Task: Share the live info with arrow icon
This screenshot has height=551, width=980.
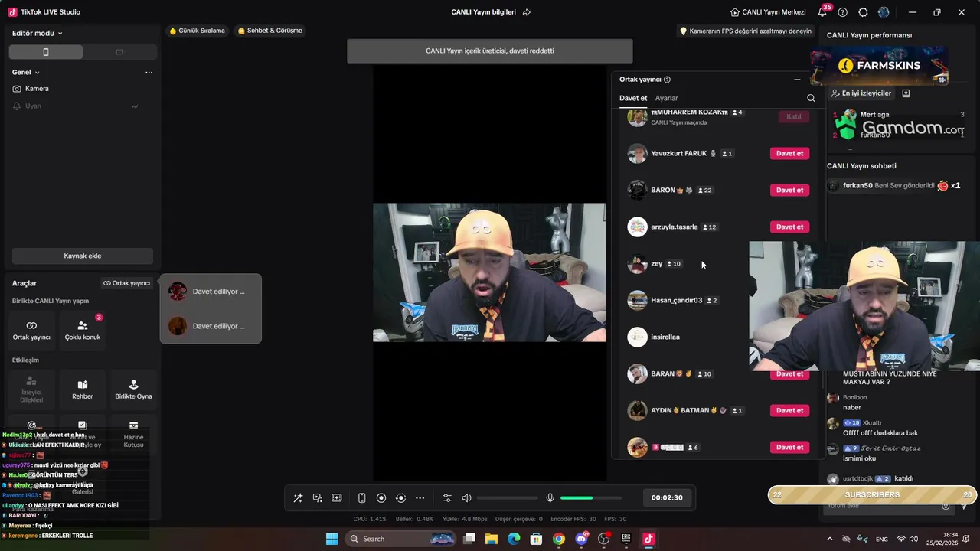Action: [x=527, y=12]
